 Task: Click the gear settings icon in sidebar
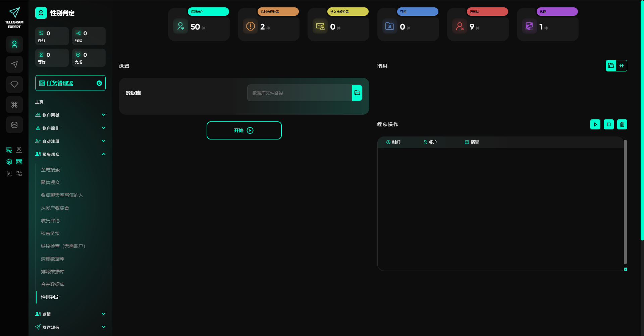[x=9, y=162]
